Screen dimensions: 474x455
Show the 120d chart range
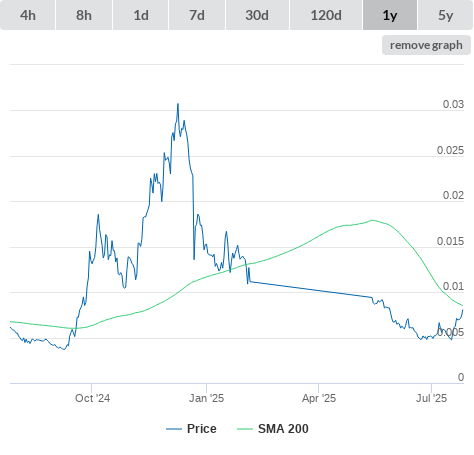coord(326,15)
